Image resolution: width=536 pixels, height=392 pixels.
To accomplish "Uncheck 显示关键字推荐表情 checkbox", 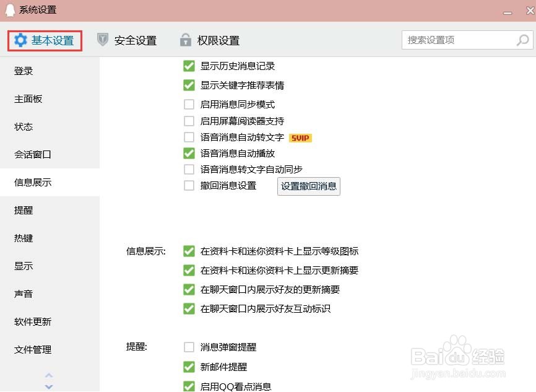I will coord(189,85).
